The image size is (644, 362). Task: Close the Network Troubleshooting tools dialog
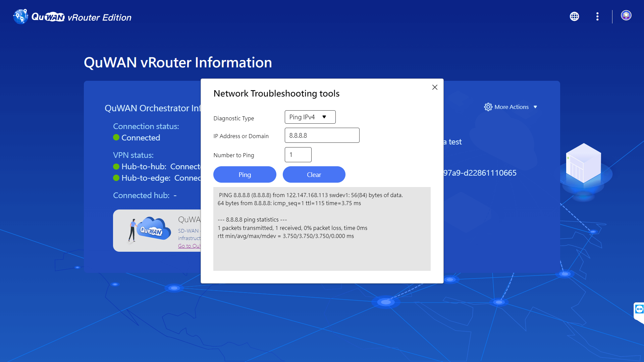(435, 87)
